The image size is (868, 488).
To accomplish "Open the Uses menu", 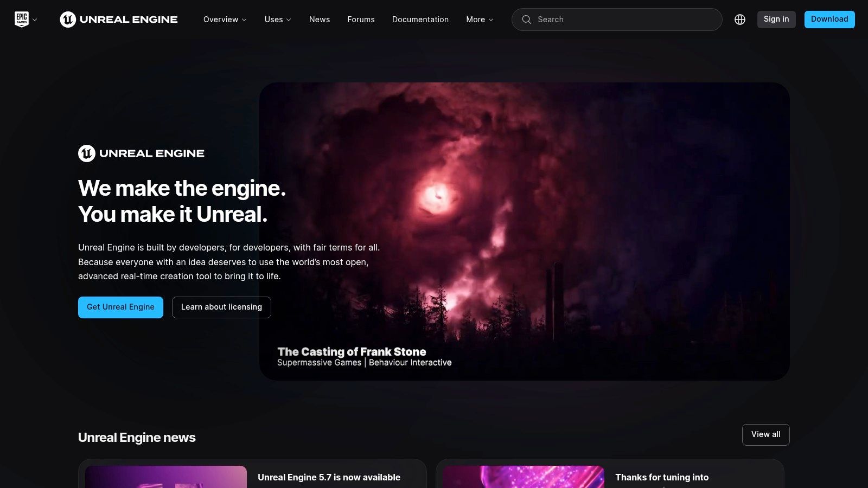I will point(277,20).
